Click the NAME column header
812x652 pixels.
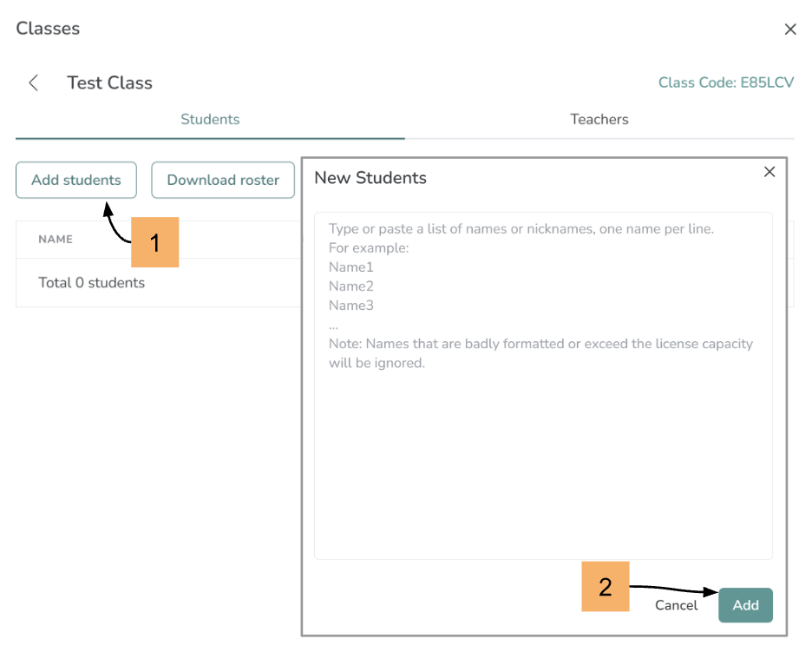tap(56, 239)
